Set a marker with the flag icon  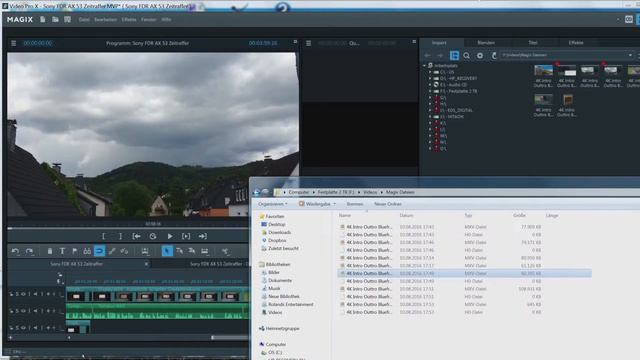[74, 251]
